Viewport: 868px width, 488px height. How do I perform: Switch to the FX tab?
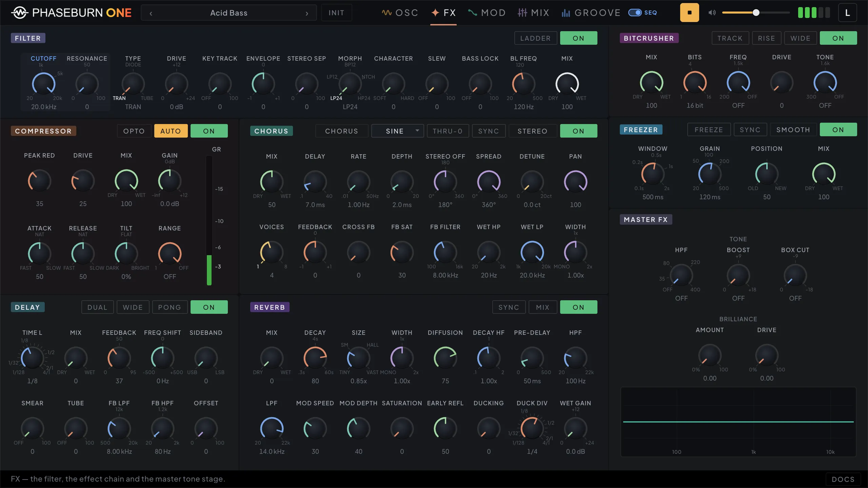click(443, 13)
